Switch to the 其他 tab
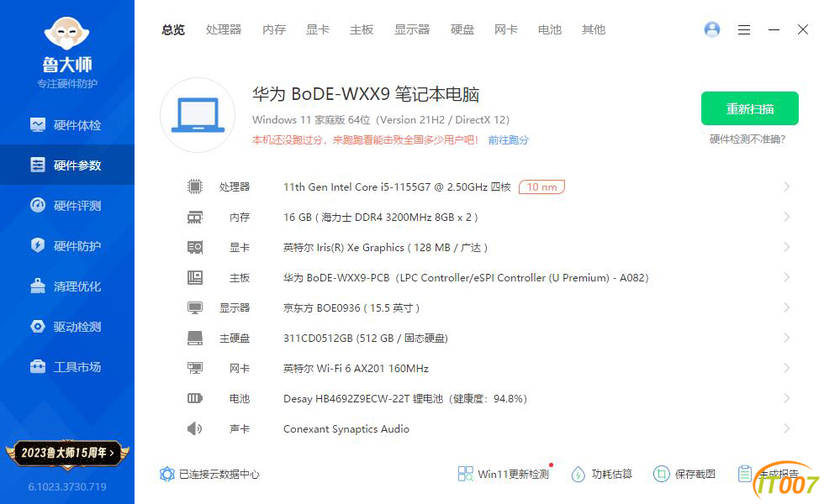 pyautogui.click(x=594, y=30)
